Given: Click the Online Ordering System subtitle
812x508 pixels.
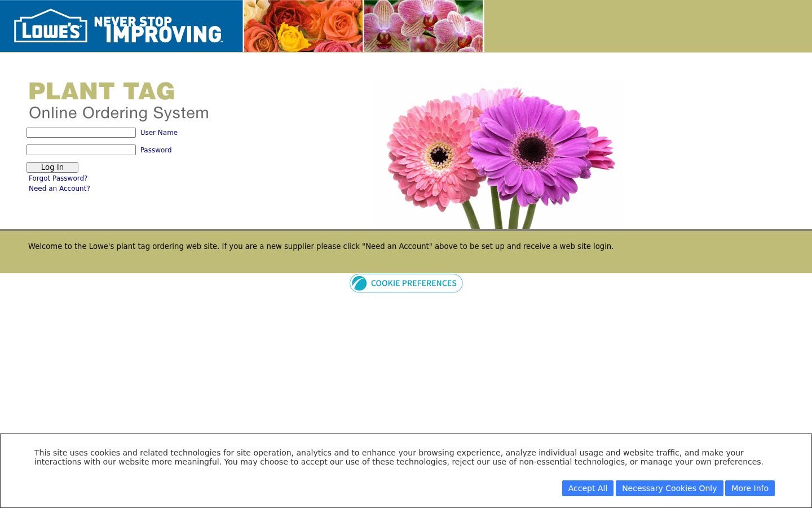Looking at the screenshot, I should coord(119,113).
